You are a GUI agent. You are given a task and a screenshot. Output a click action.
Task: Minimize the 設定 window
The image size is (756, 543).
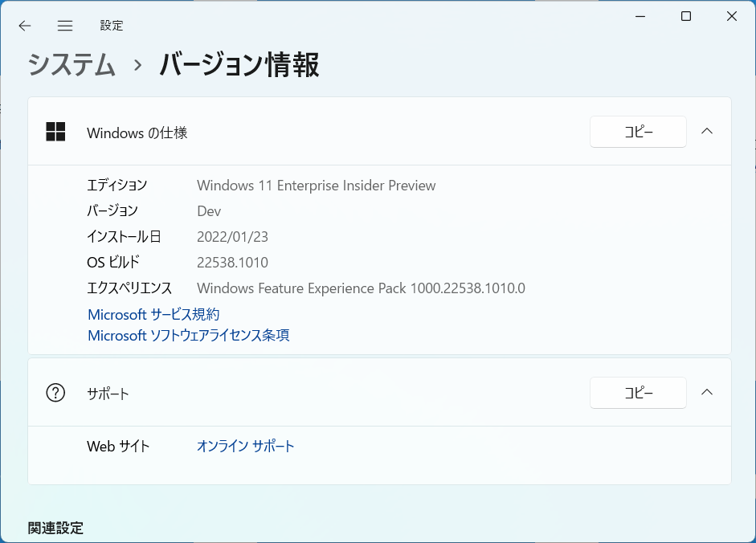(640, 16)
